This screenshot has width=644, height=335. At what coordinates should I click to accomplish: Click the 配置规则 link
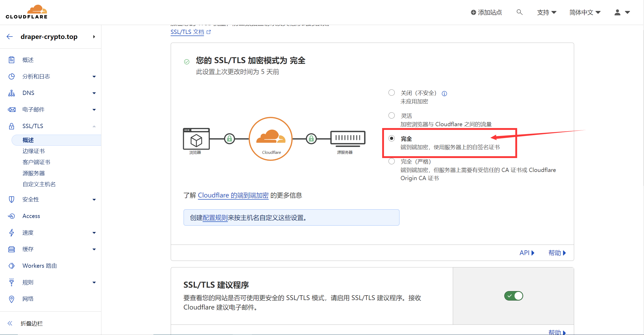[x=215, y=218]
